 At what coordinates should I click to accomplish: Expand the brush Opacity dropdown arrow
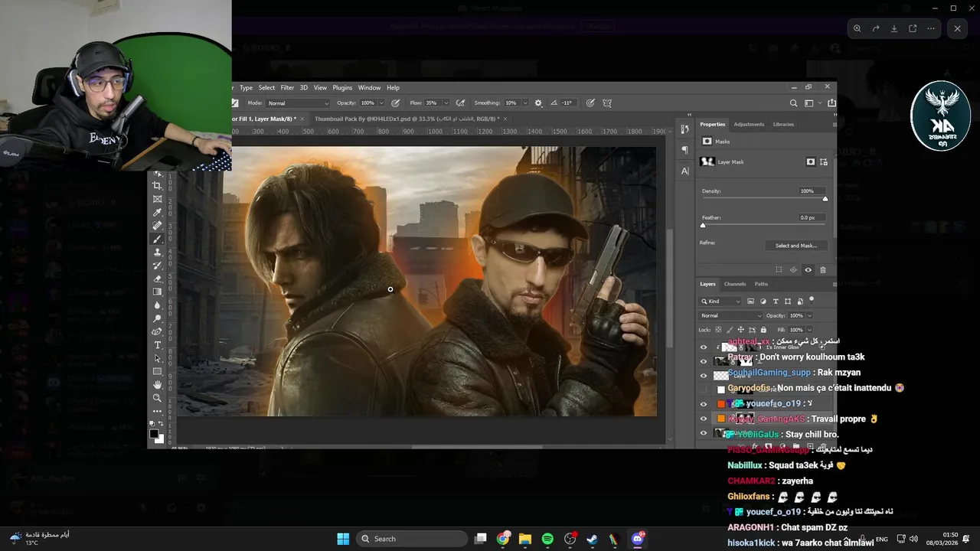click(x=381, y=103)
